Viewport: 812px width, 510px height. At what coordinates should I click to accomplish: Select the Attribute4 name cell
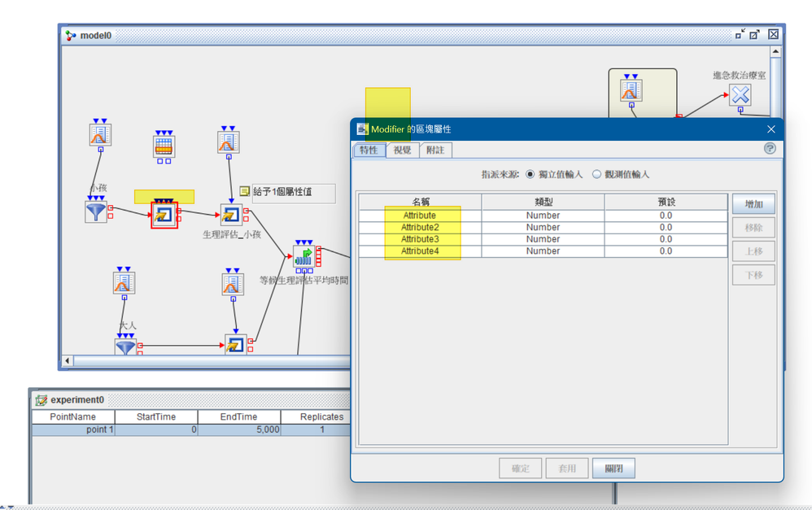coord(420,251)
